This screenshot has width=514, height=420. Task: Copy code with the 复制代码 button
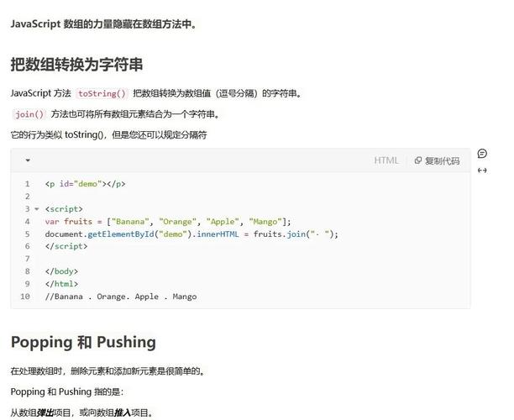coord(437,160)
